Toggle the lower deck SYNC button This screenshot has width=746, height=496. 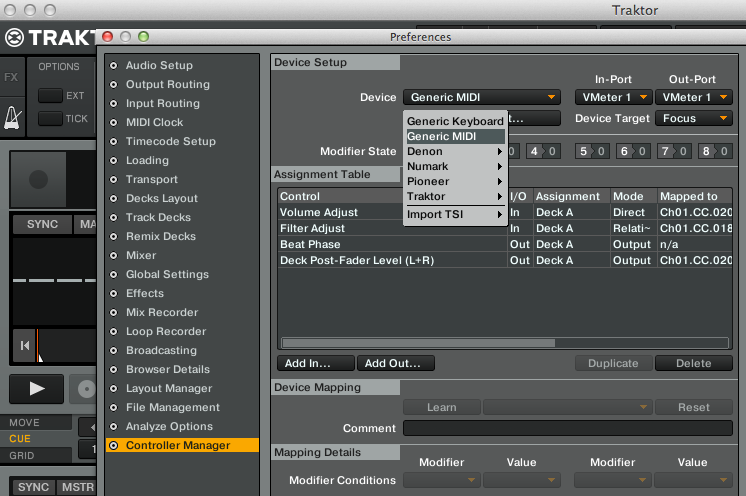tap(33, 487)
